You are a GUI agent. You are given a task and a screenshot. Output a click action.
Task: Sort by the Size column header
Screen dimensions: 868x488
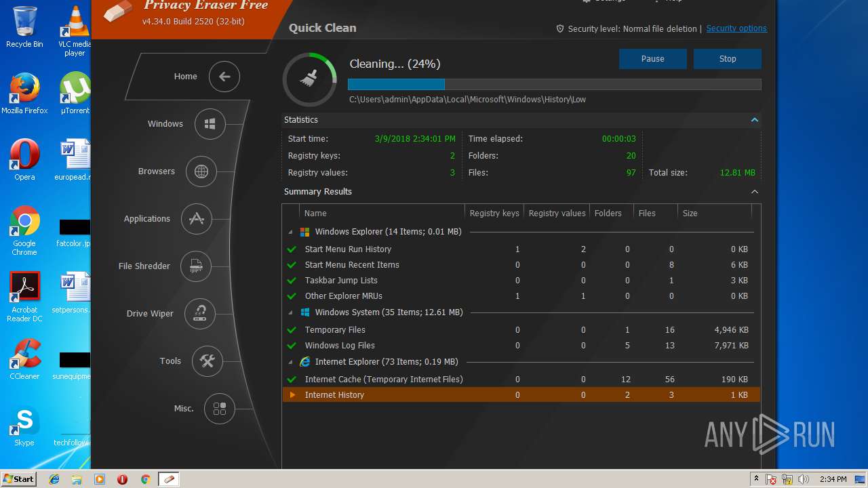(x=714, y=213)
